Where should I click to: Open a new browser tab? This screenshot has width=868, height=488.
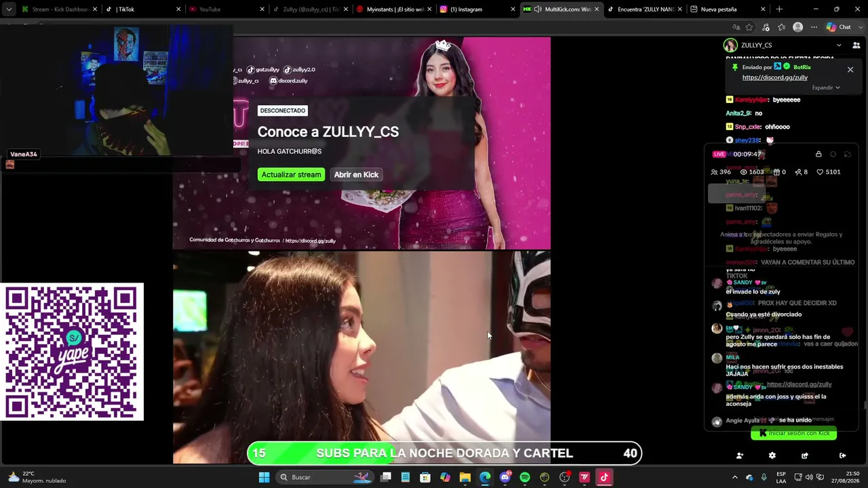779,9
